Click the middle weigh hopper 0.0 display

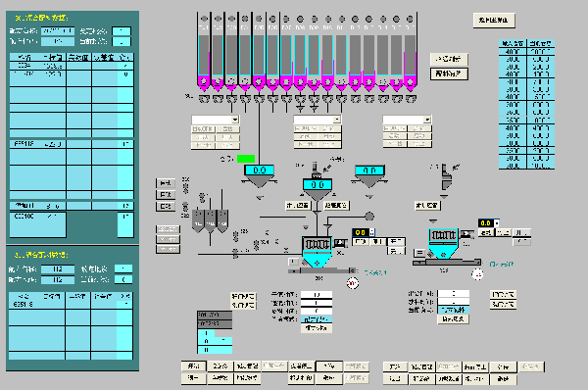coord(317,184)
